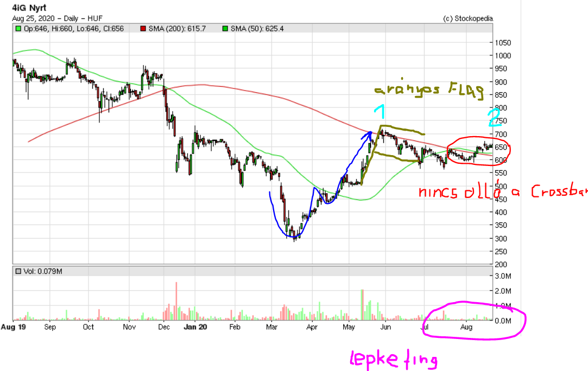Click the 'Aug 25, 2020 - Daily - HUF' subtitle
This screenshot has width=588, height=371.
point(53,18)
